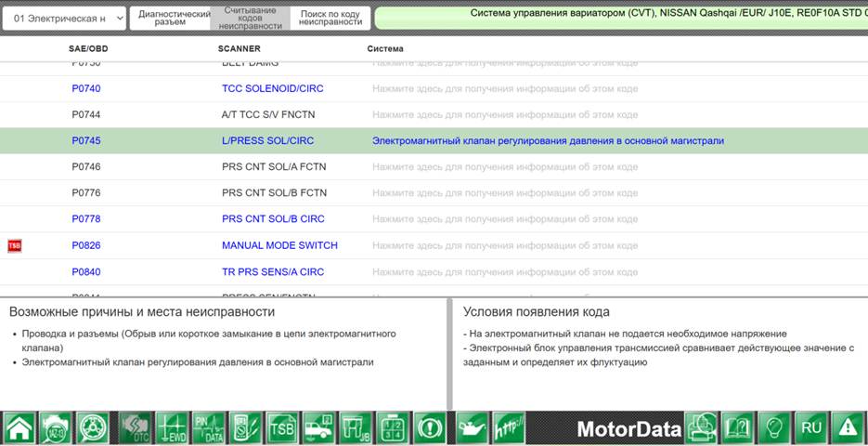Viewport: 868px width, 446px height.
Task: Open P0745 system description link
Action: [x=548, y=140]
